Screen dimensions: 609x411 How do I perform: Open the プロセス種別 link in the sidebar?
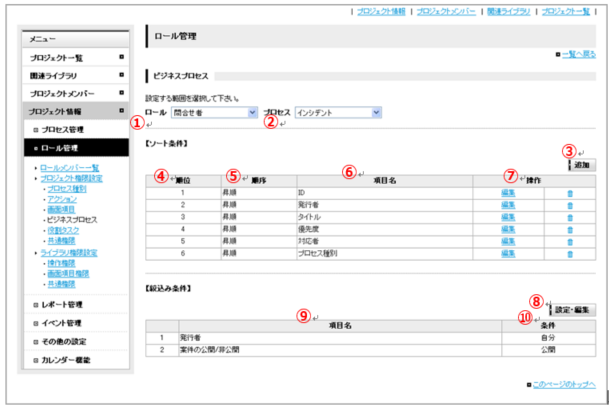coord(67,189)
